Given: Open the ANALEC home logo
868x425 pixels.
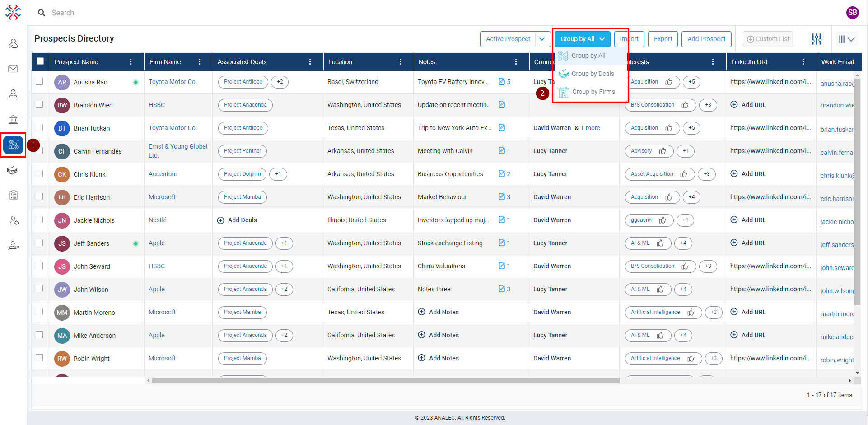Looking at the screenshot, I should [13, 12].
